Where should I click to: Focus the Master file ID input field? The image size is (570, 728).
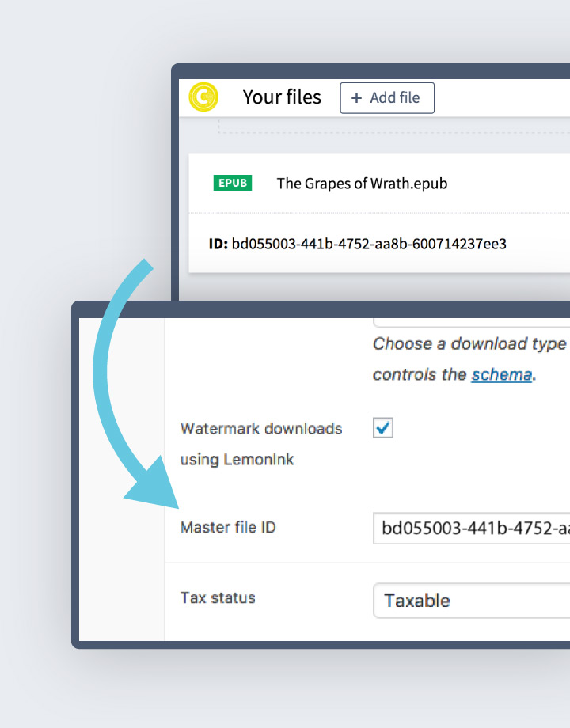click(x=472, y=529)
